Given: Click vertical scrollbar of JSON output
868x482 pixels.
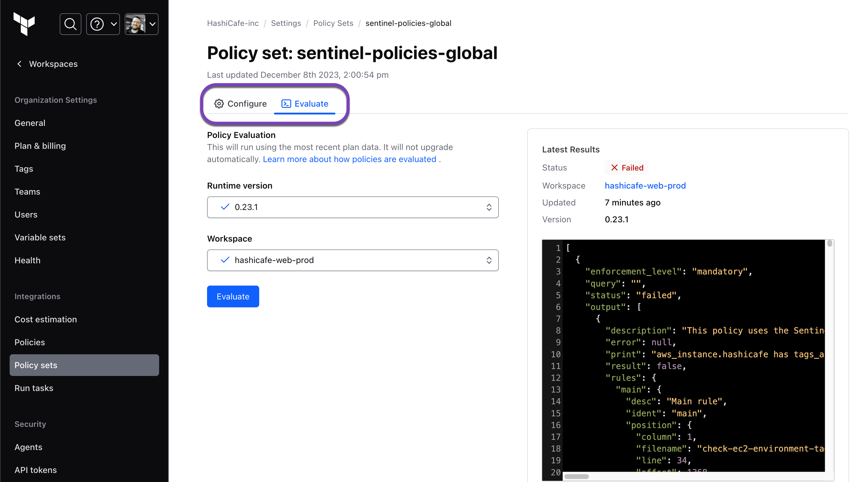Looking at the screenshot, I should [830, 243].
